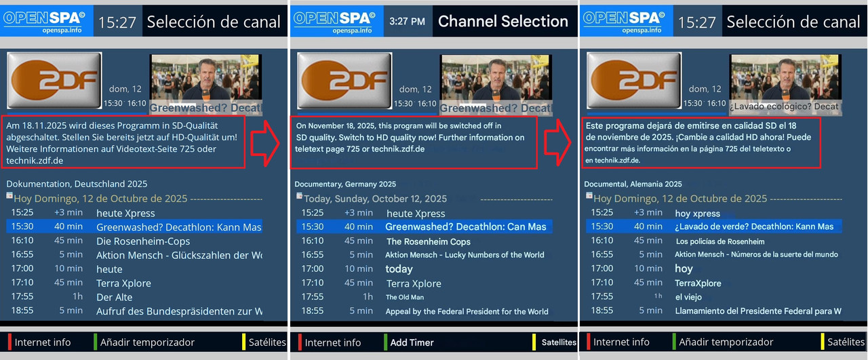868x360 pixels.
Task: Click the calendar icon before 'Hoy Domingo' in right panel
Action: (589, 197)
